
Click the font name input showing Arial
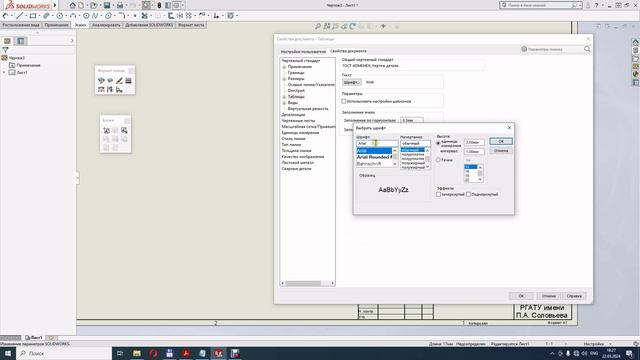point(377,143)
